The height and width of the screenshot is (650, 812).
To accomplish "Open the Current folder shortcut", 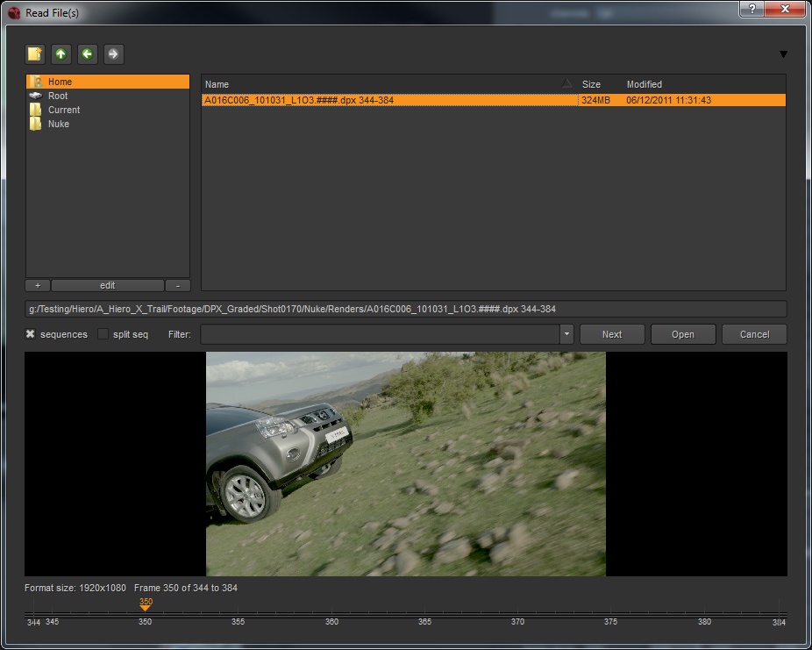I will tap(64, 110).
